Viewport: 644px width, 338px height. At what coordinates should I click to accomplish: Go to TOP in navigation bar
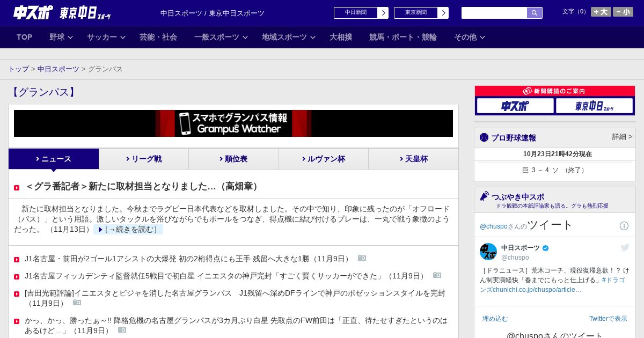pos(25,37)
